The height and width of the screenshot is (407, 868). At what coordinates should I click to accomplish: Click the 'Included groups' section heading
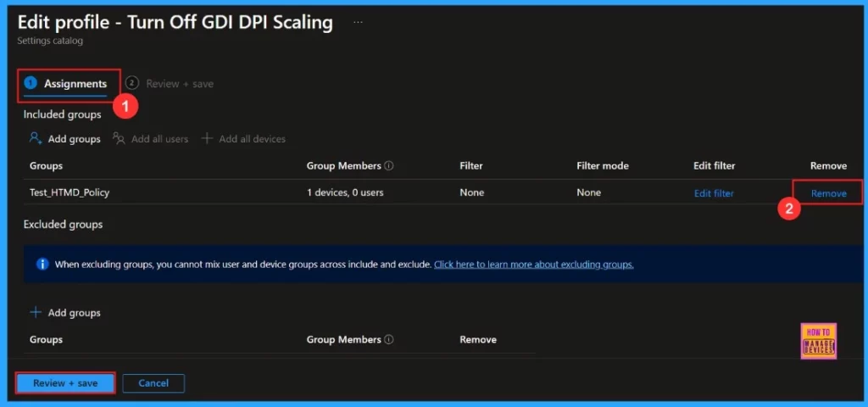(62, 114)
